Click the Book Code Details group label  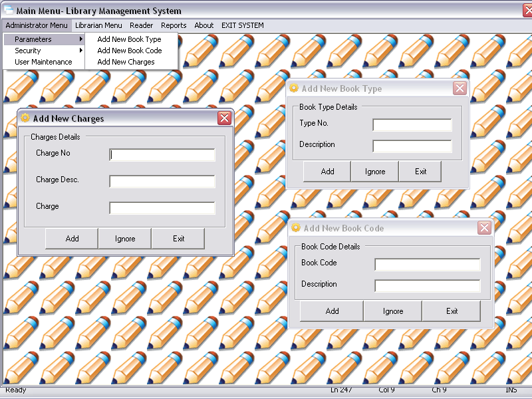pyautogui.click(x=331, y=246)
